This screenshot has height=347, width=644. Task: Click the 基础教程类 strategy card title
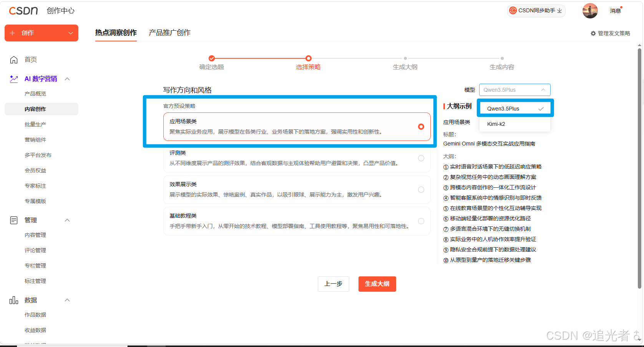pos(183,216)
